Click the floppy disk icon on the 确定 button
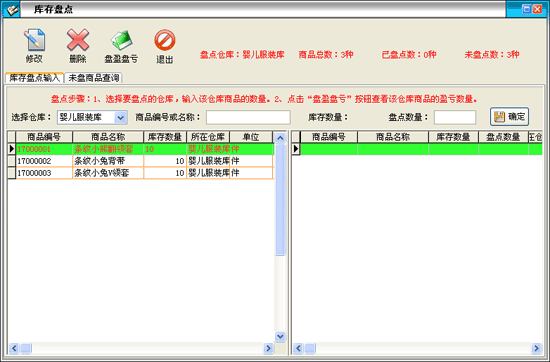Screen dimensions: 550x362 point(499,117)
